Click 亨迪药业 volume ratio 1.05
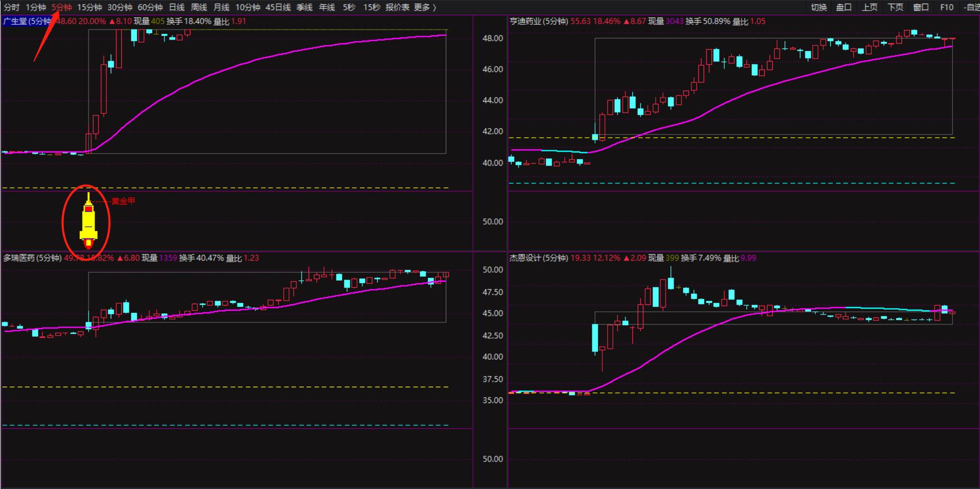The height and width of the screenshot is (489, 980). click(757, 21)
